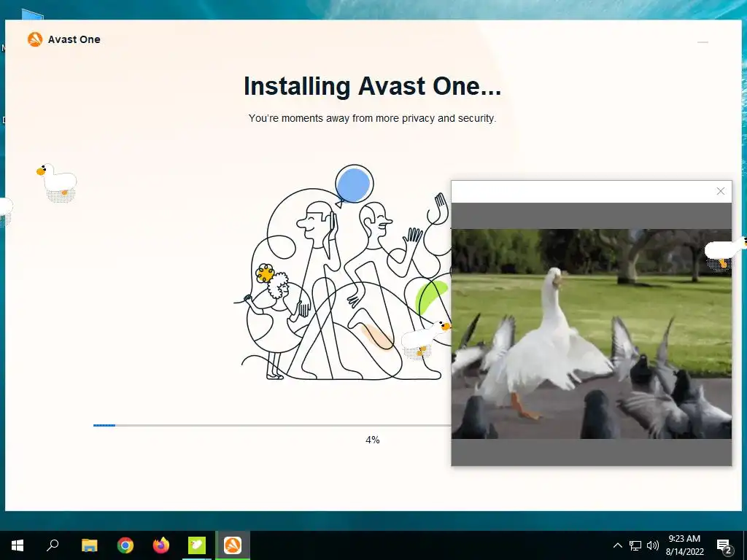Image resolution: width=747 pixels, height=560 pixels.
Task: Click the goose walking over the illustration
Action: pyautogui.click(x=425, y=338)
